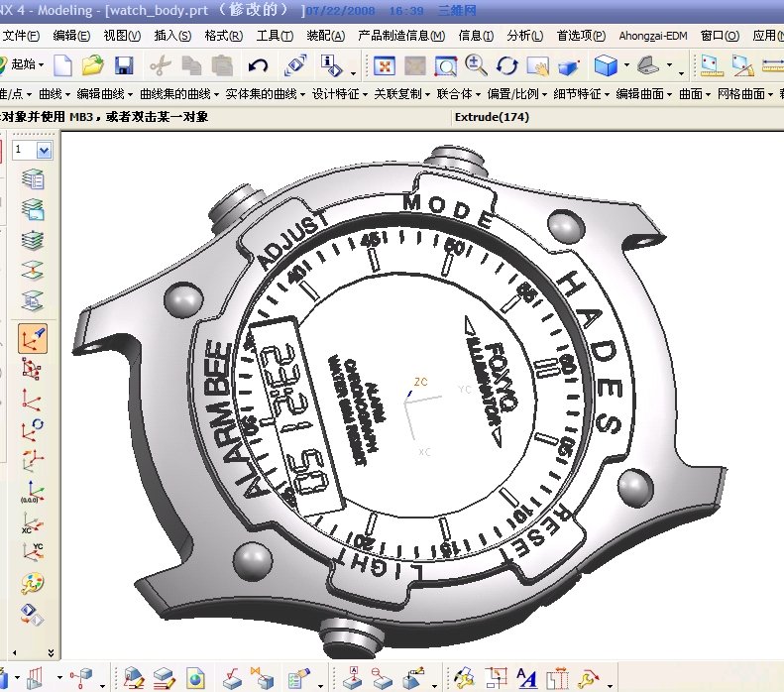Open the 插入(S) menu
The image size is (784, 692).
[172, 36]
